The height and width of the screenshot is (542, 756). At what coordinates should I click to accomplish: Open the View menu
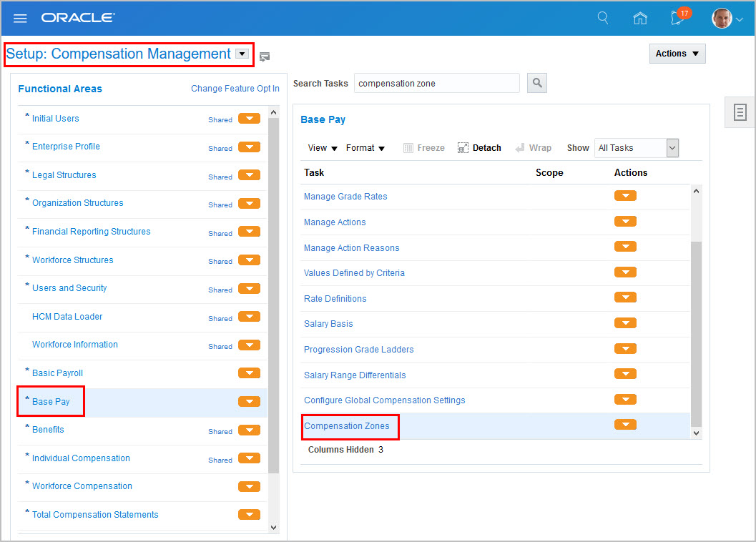[323, 148]
